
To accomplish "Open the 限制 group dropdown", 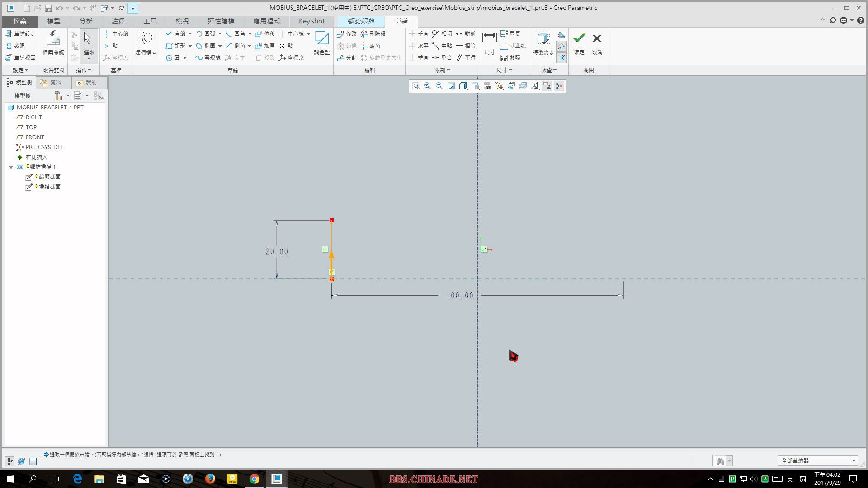I will pyautogui.click(x=442, y=70).
